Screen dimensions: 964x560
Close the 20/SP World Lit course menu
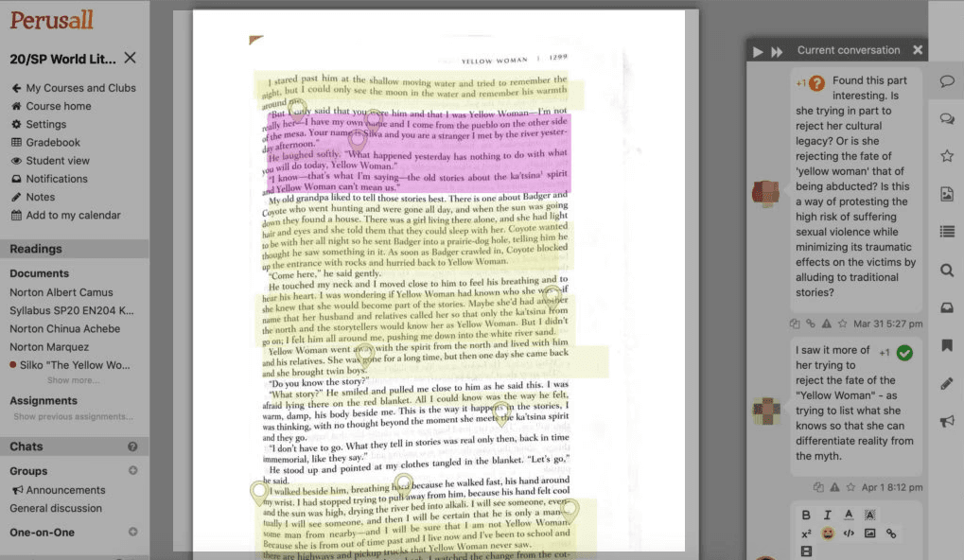(130, 58)
